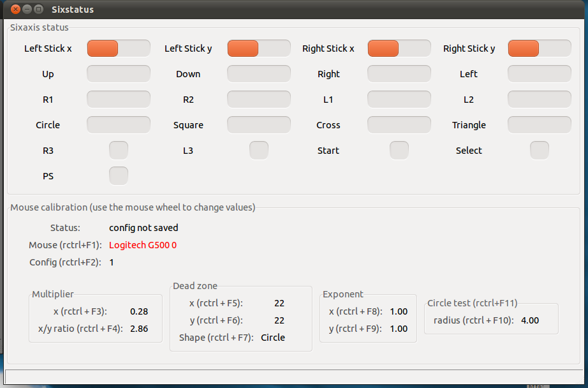This screenshot has width=588, height=388.
Task: Toggle the Start indicator box
Action: click(399, 151)
